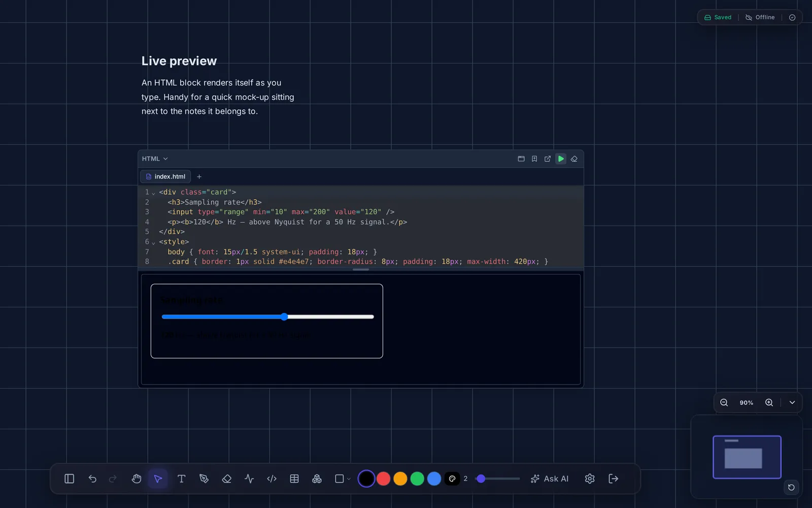Open the custom color palette picker

[452, 479]
